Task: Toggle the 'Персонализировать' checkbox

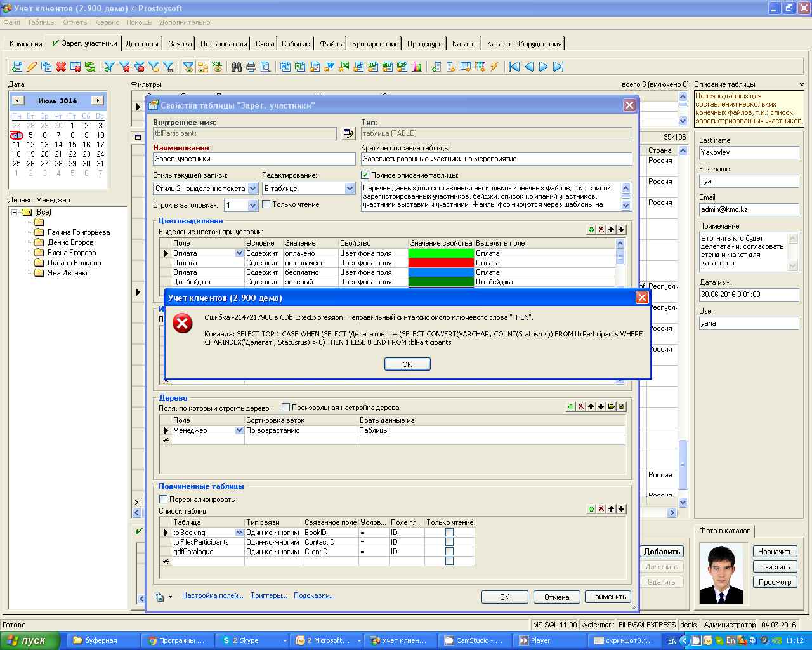Action: pos(164,500)
